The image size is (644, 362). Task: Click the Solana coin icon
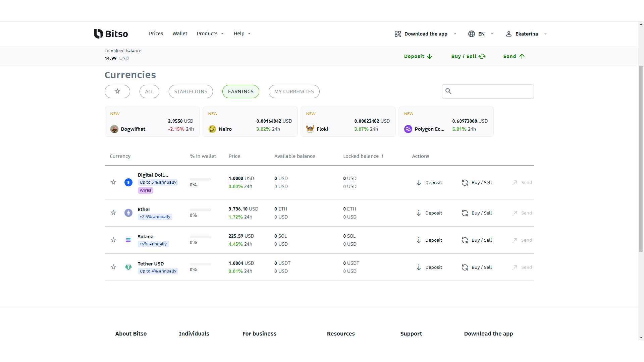[x=128, y=240]
